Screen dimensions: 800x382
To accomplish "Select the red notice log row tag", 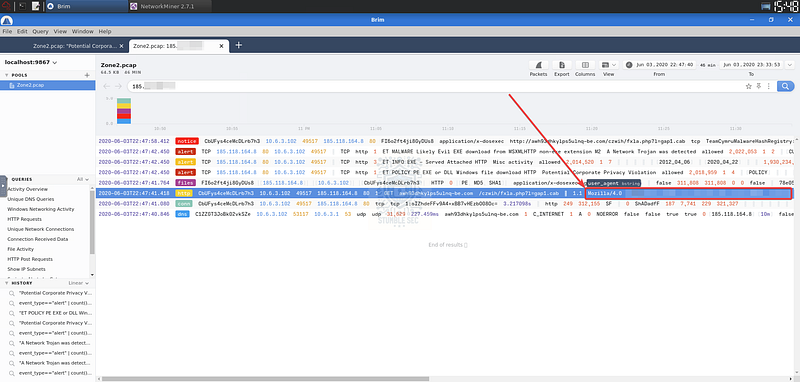I will (x=187, y=141).
